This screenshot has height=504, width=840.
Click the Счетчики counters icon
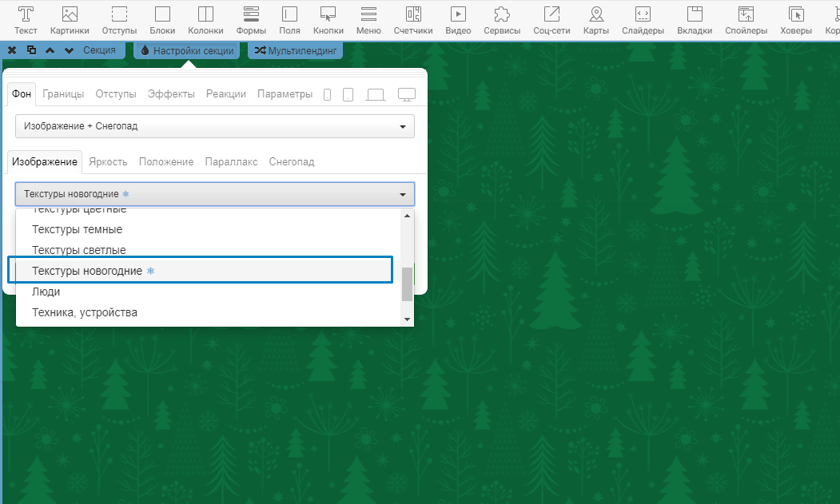click(x=413, y=20)
